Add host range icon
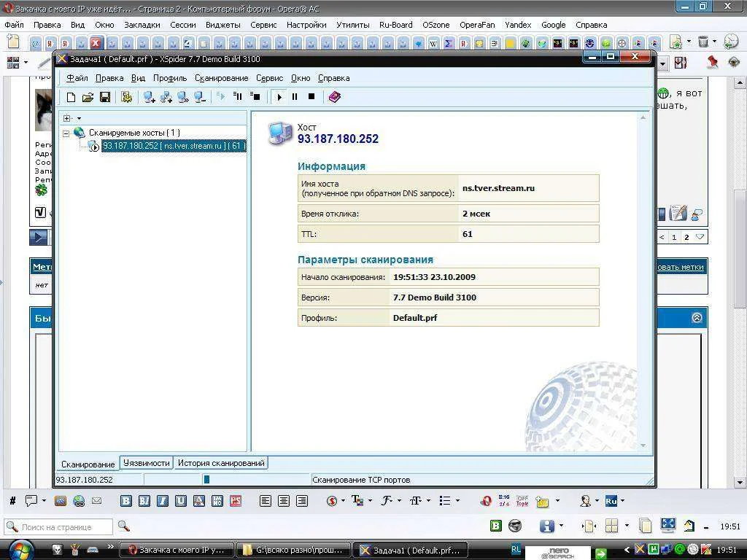Screen dimensions: 747x560 pyautogui.click(x=166, y=97)
